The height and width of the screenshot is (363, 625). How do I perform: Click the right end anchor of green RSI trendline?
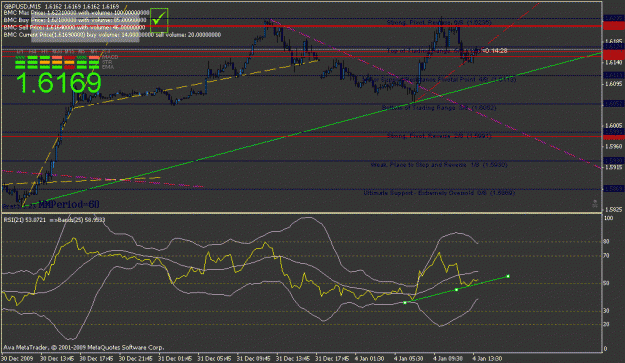click(x=508, y=276)
